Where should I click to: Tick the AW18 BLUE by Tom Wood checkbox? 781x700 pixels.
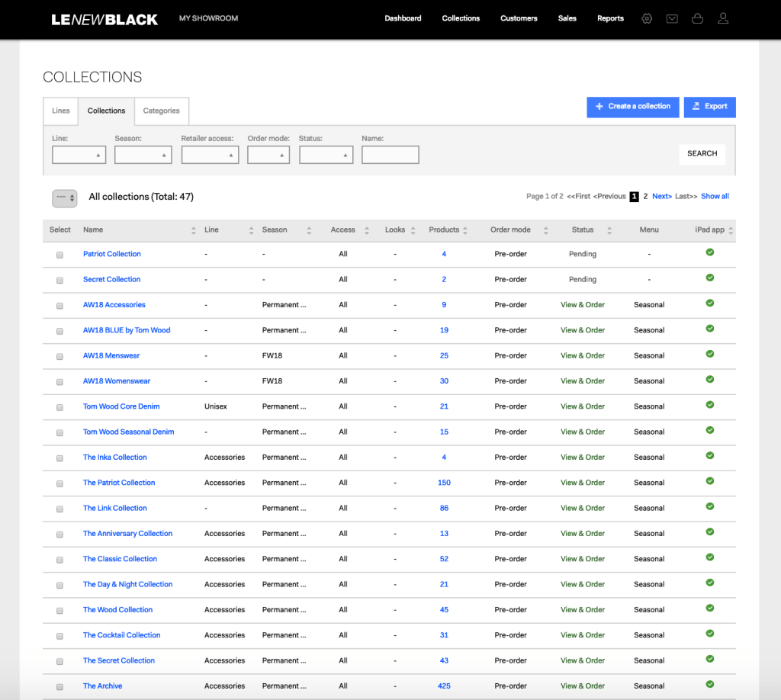(x=59, y=331)
